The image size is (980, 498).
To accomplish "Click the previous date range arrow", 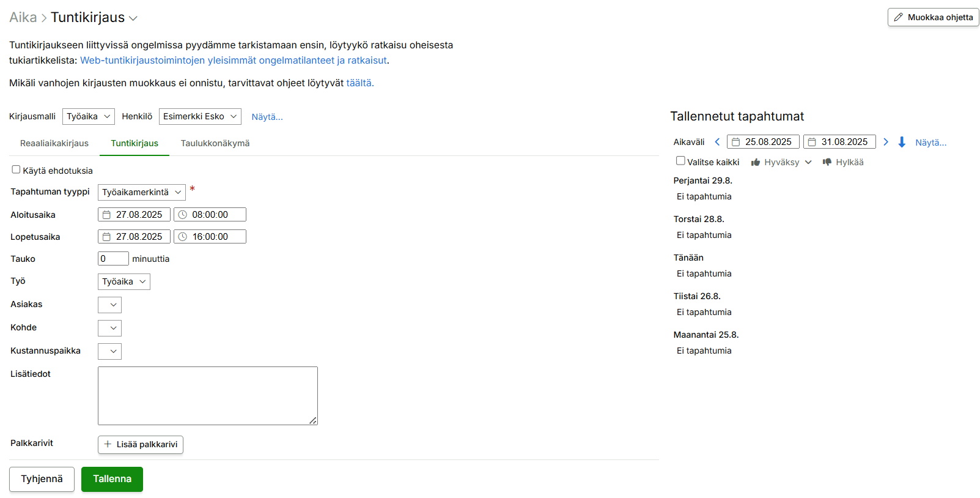I will click(x=717, y=142).
